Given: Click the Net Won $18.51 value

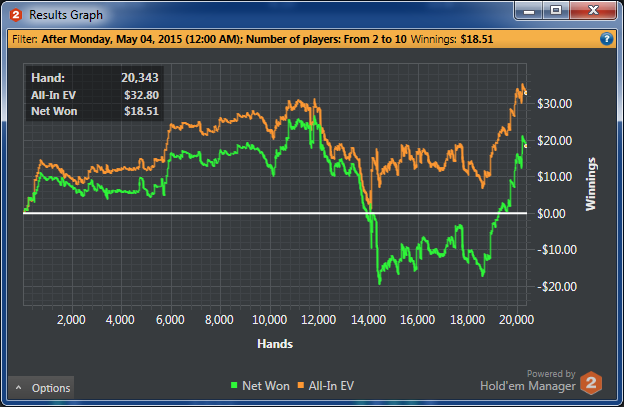Looking at the screenshot, I should click(141, 111).
